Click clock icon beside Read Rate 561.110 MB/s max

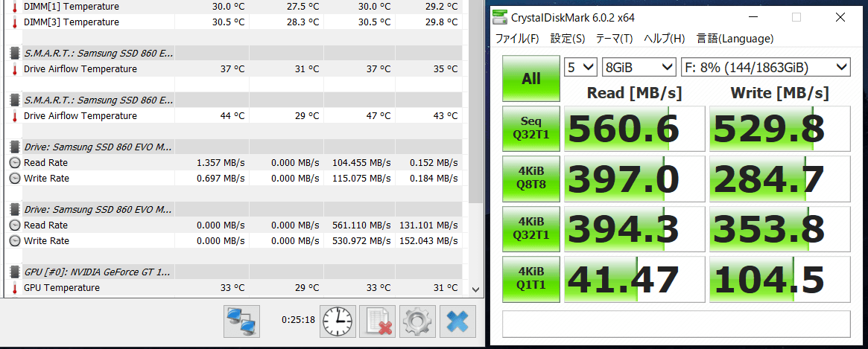(x=15, y=225)
